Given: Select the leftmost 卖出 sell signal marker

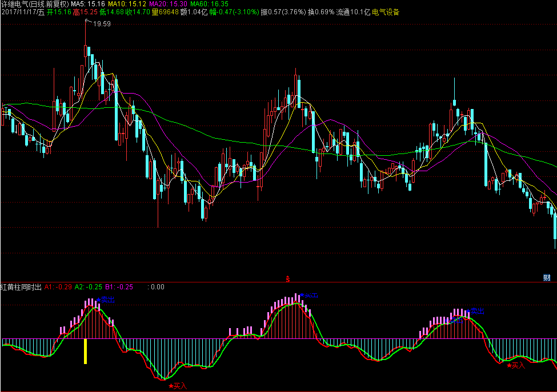Looking at the screenshot, I should (106, 300).
